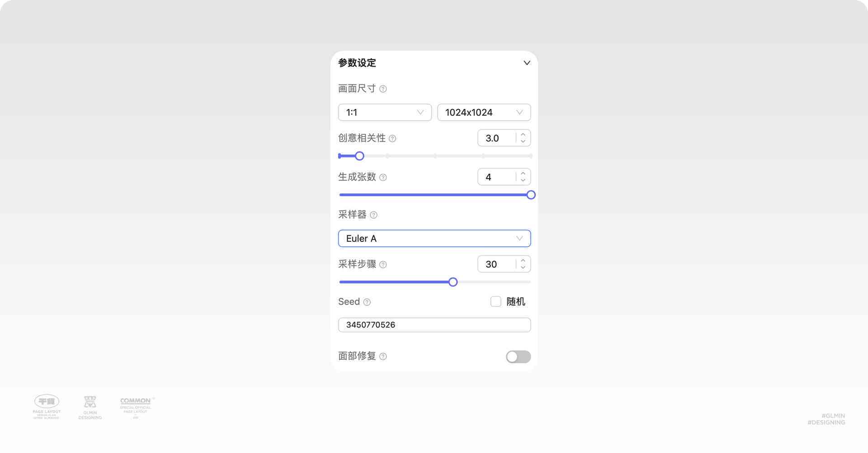This screenshot has width=868, height=453.
Task: Increase 创意相关性 value with up arrow
Action: pos(523,134)
